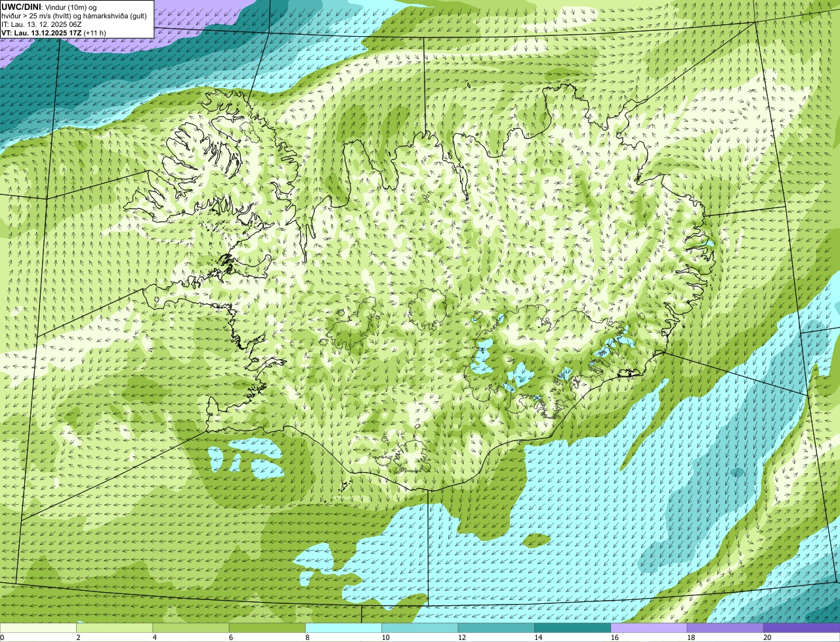This screenshot has width=840, height=642.
Task: Click the 6–8 m/s green legend swatch
Action: pyautogui.click(x=267, y=628)
